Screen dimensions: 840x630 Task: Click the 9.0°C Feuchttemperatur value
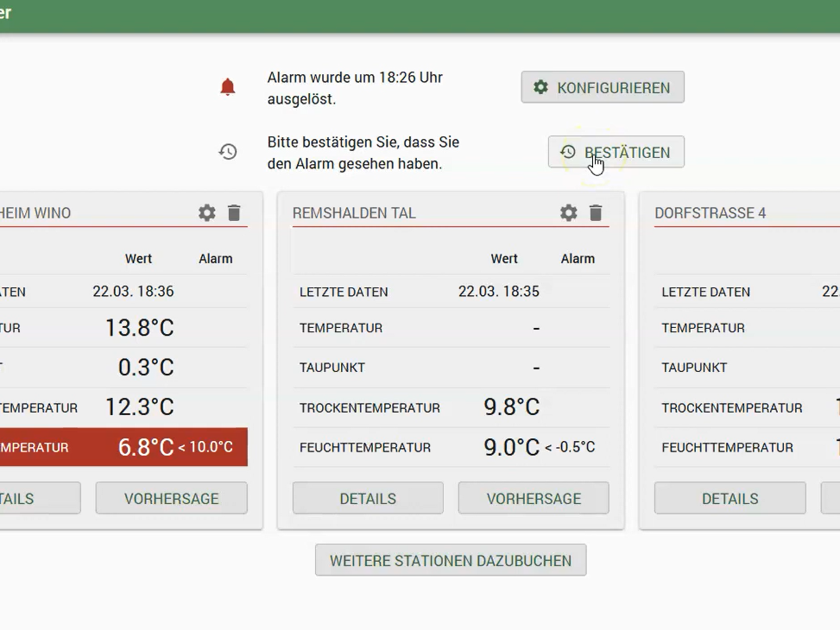(x=512, y=447)
